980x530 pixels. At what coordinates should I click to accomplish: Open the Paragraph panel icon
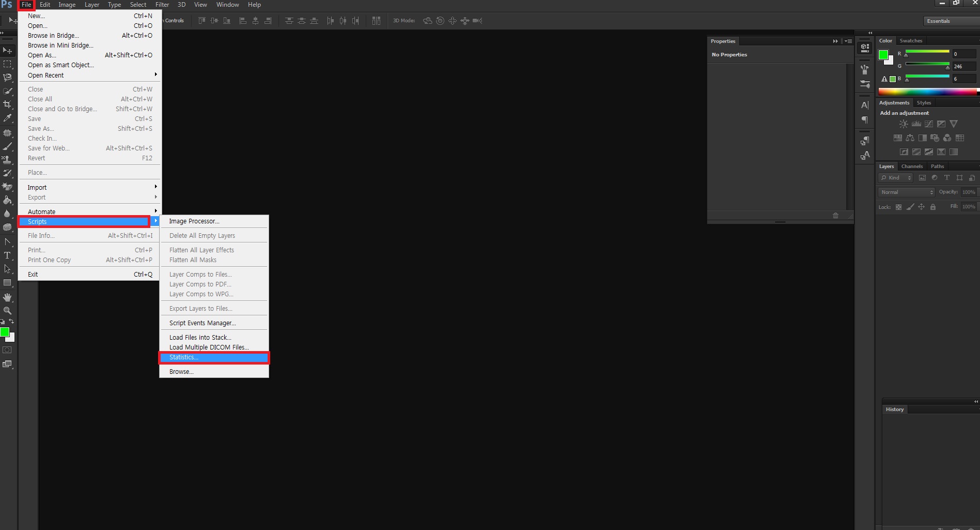click(865, 120)
